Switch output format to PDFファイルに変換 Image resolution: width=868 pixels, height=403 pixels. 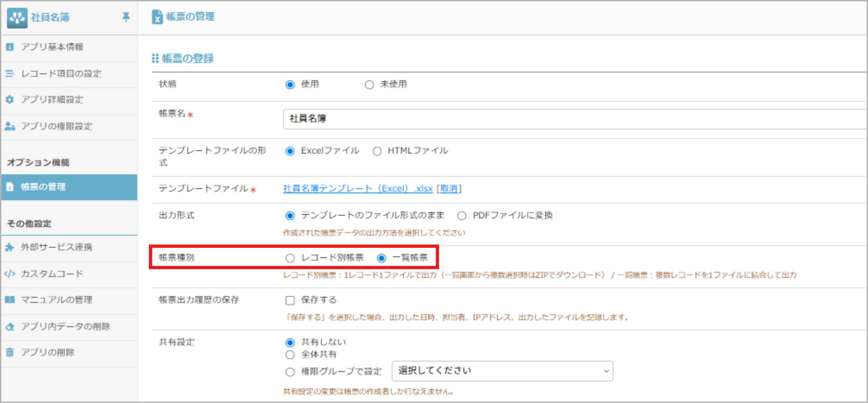(x=461, y=215)
